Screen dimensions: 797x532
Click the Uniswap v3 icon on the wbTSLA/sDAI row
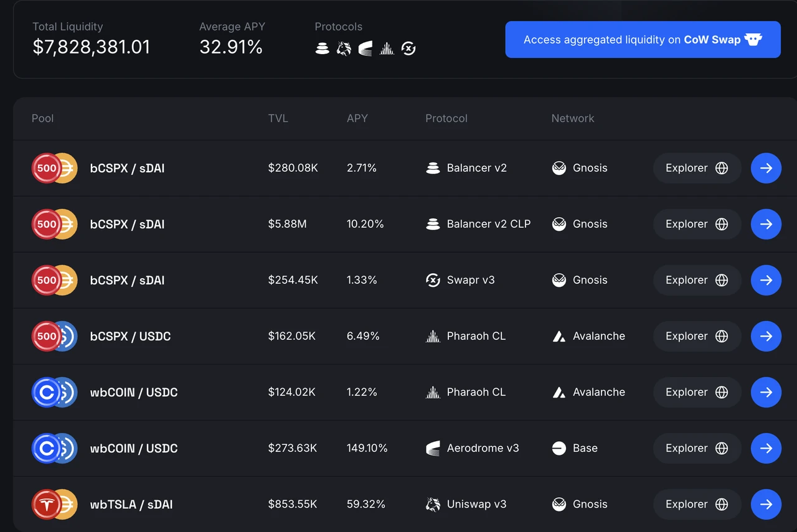(433, 504)
